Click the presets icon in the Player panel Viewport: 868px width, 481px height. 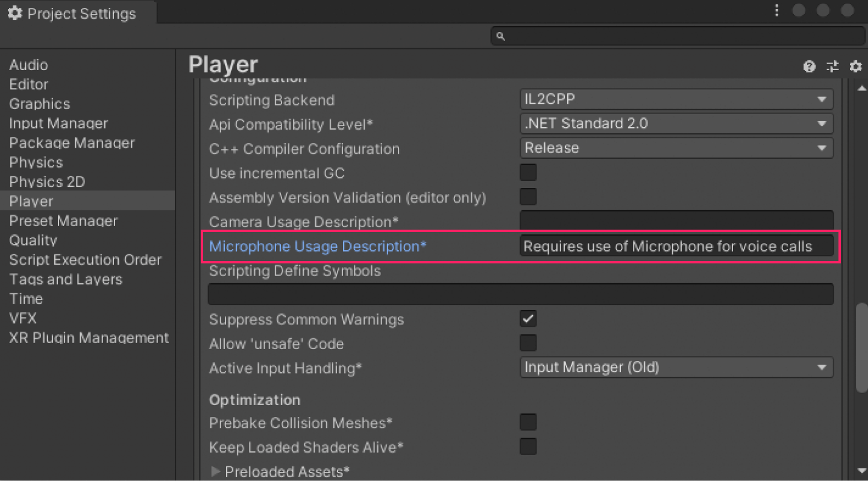tap(832, 66)
